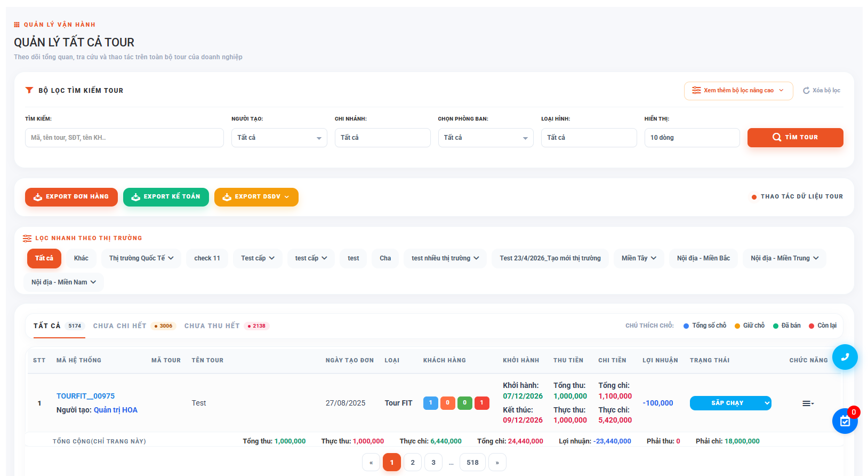Click the green sold seats badge
Image resolution: width=868 pixels, height=476 pixels.
tap(464, 403)
